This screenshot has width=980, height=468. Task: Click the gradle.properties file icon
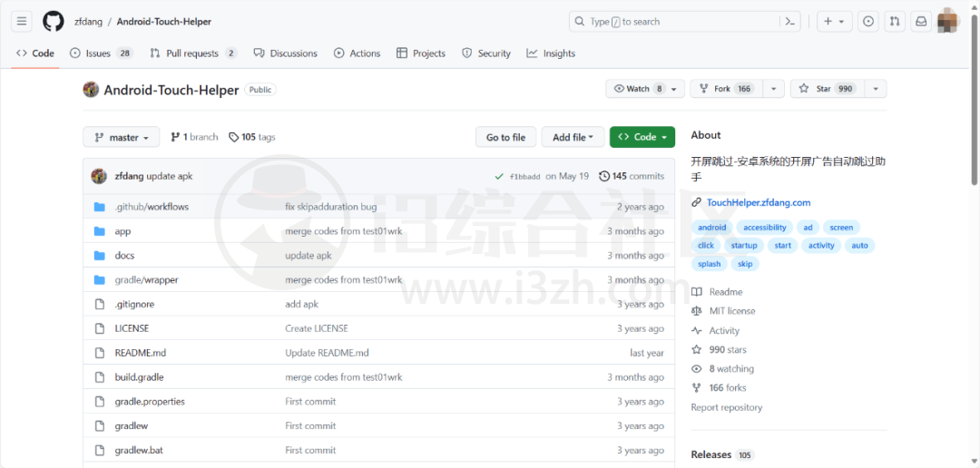(99, 402)
